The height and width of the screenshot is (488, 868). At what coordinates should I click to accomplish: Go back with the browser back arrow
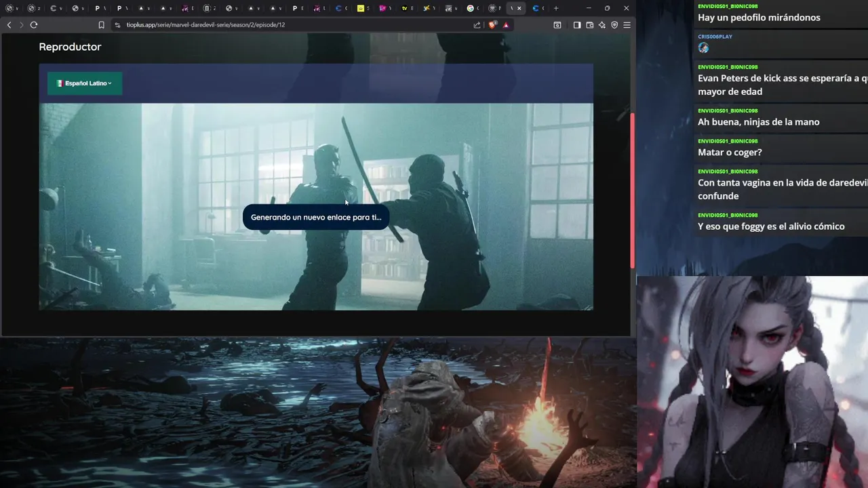click(9, 25)
